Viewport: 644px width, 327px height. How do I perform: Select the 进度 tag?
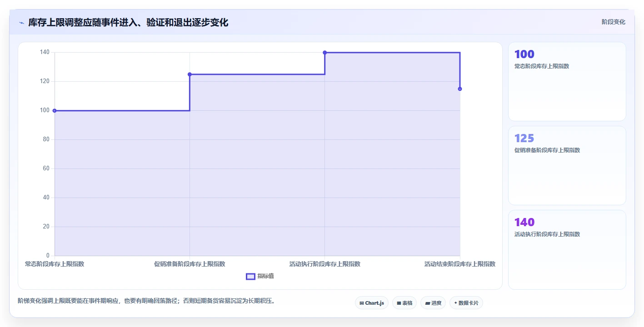433,303
